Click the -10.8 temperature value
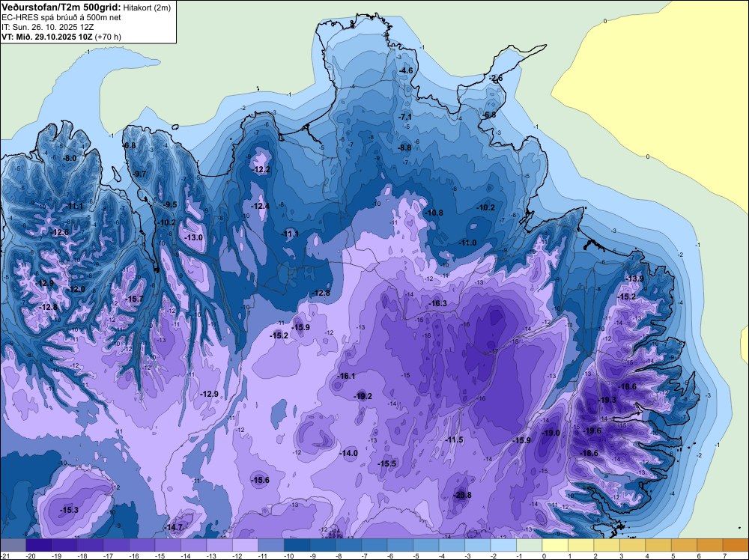The image size is (749, 560). click(434, 213)
